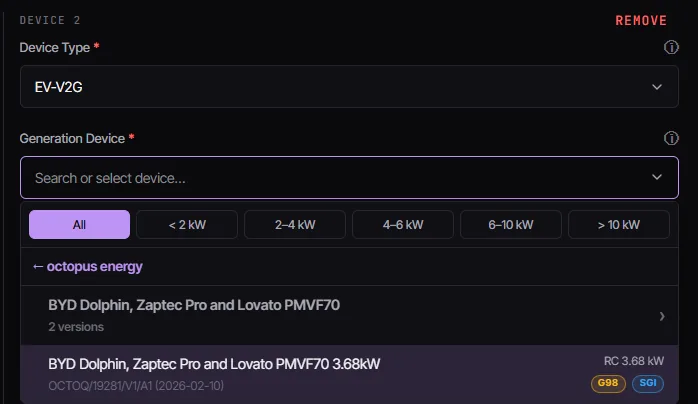Filter devices under 2 kW
This screenshot has width=698, height=404.
(x=187, y=225)
